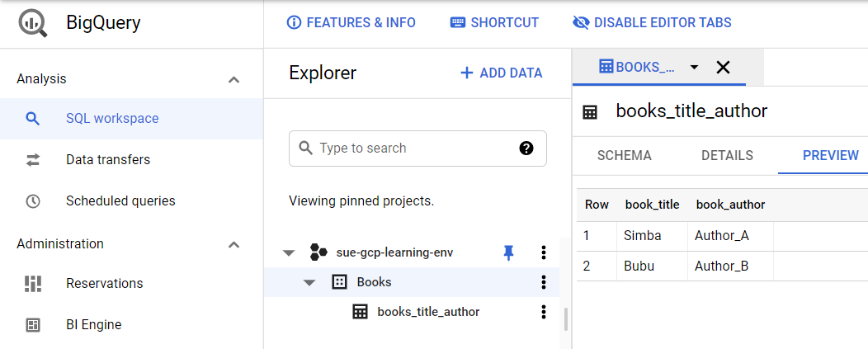Click the book_author column header
The image size is (868, 349).
point(730,205)
